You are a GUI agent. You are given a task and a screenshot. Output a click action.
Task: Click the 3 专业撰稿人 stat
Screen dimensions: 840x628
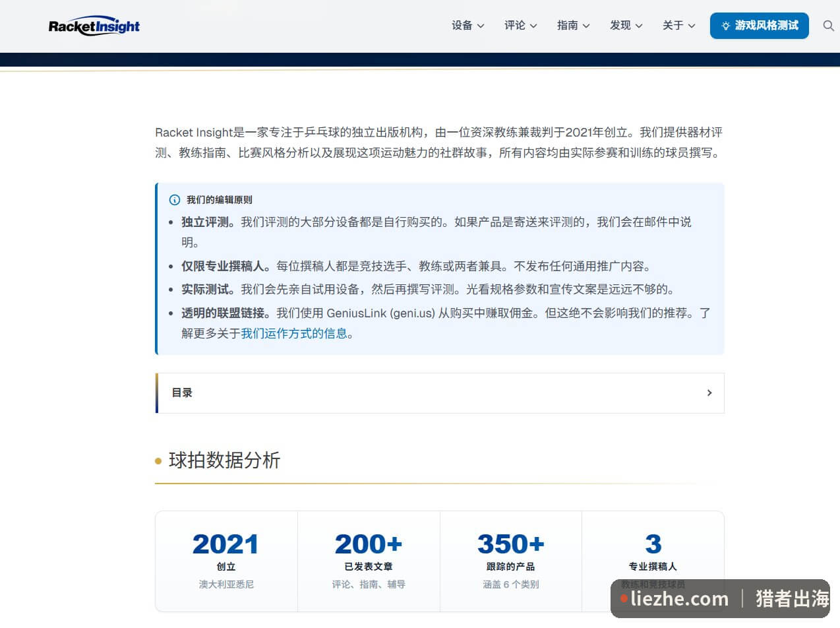pyautogui.click(x=653, y=561)
